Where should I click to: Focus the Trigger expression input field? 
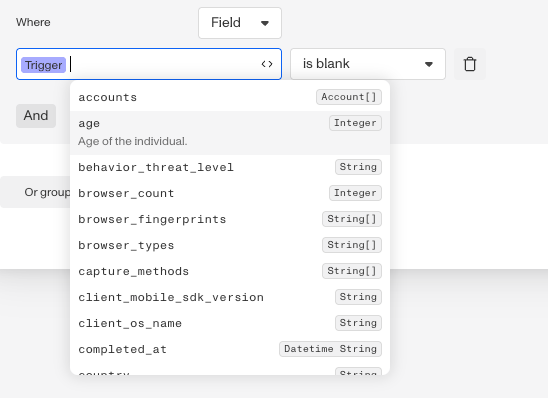[x=149, y=64]
